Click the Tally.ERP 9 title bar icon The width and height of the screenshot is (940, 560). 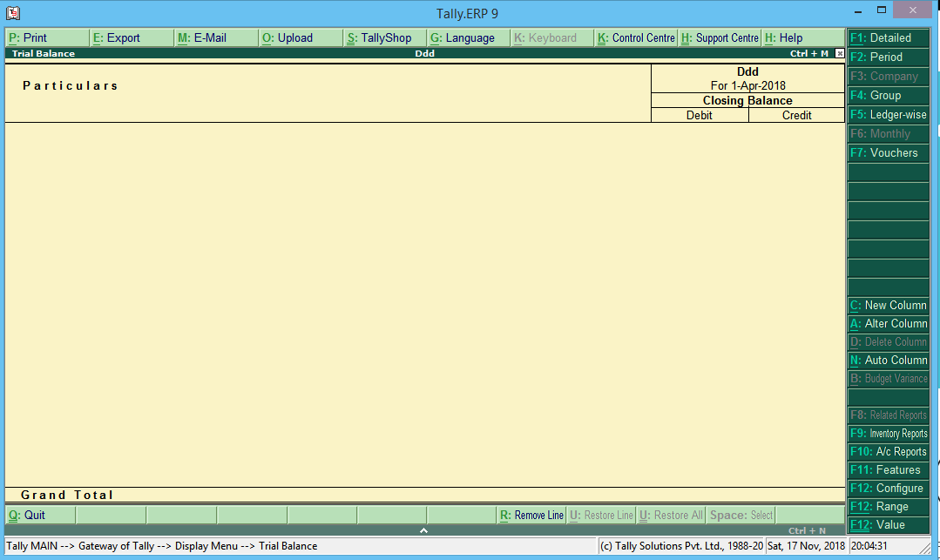(x=12, y=13)
